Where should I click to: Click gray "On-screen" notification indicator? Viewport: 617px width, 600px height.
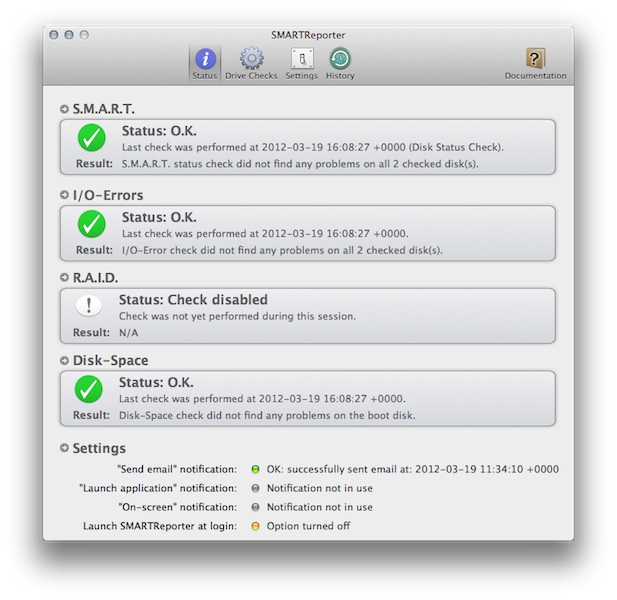[255, 507]
